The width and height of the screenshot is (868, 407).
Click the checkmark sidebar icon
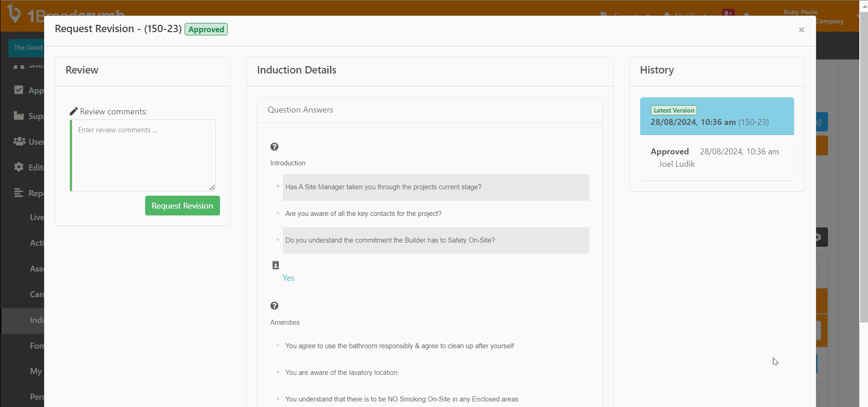(19, 90)
